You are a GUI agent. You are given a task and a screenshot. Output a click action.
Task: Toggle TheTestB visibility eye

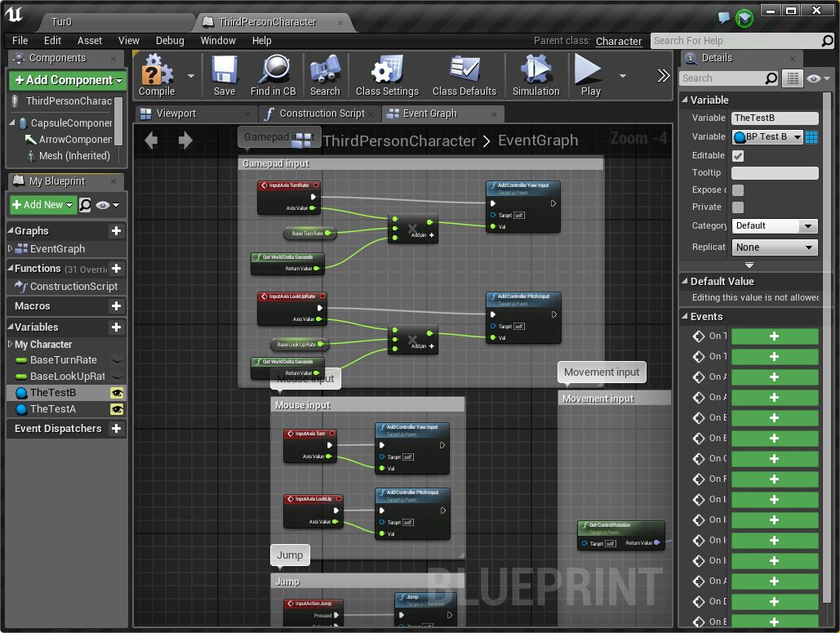(117, 393)
